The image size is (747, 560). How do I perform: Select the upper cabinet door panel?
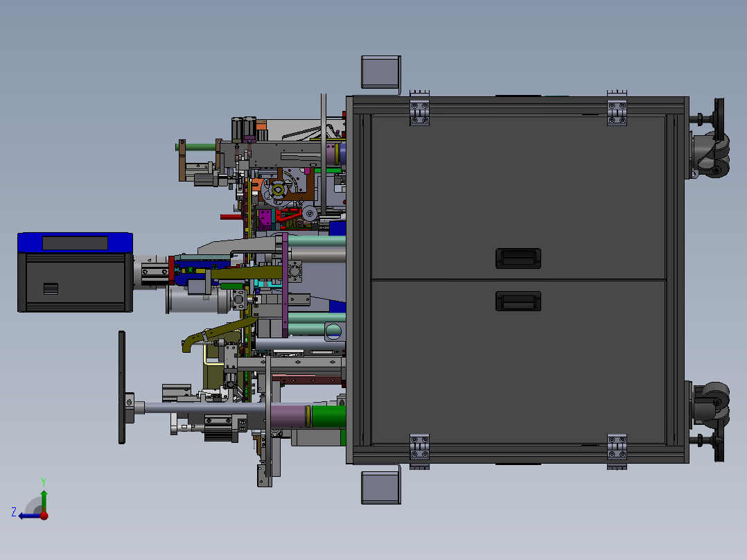[x=518, y=198]
